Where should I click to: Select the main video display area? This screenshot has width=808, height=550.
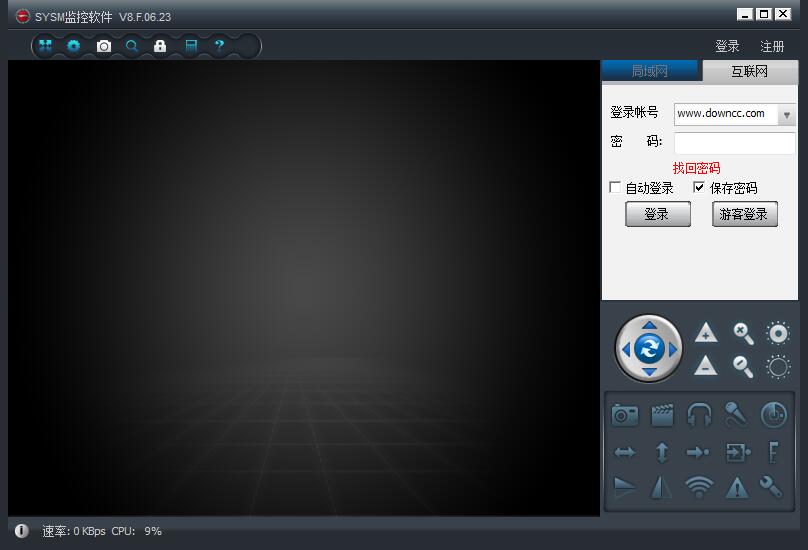coord(304,288)
